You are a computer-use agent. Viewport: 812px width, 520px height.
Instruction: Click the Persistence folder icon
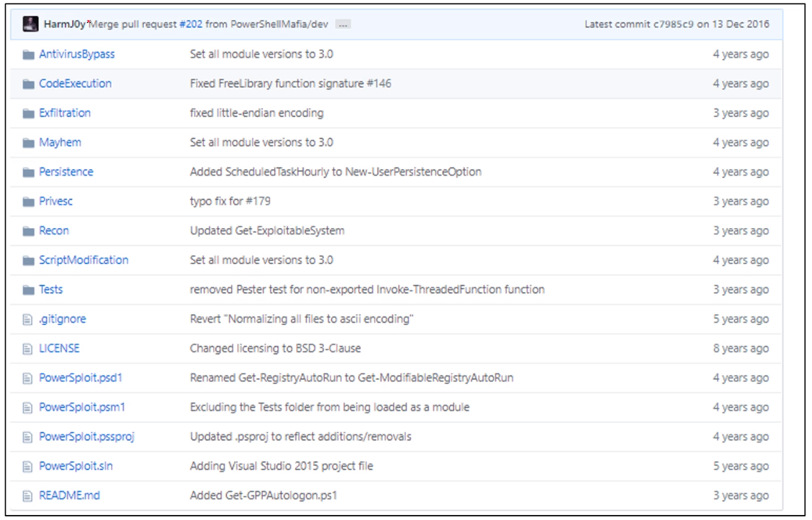[x=29, y=173]
